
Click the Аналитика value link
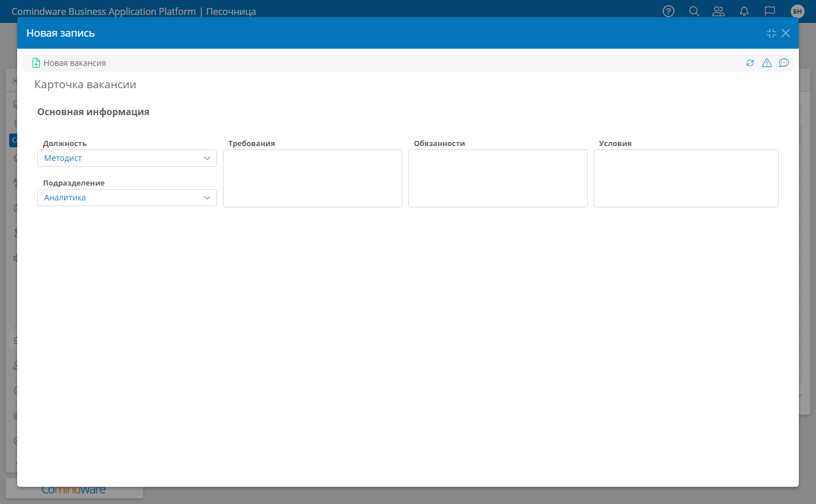coord(65,198)
